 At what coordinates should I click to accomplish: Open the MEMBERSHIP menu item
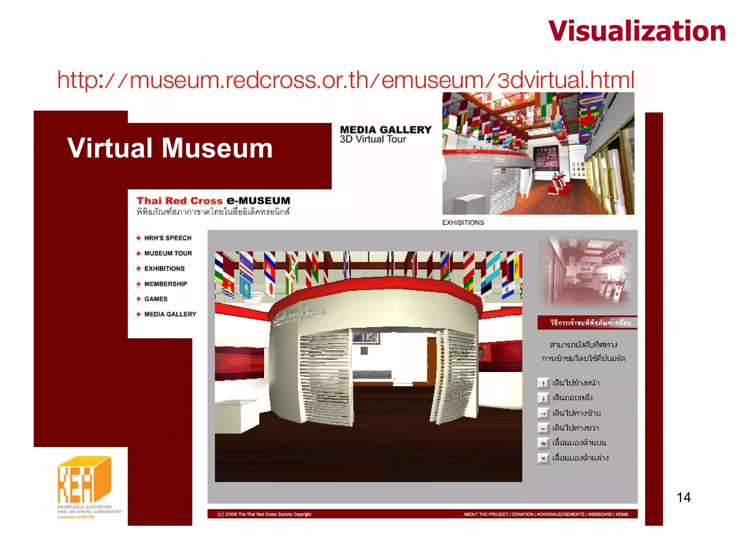166,284
